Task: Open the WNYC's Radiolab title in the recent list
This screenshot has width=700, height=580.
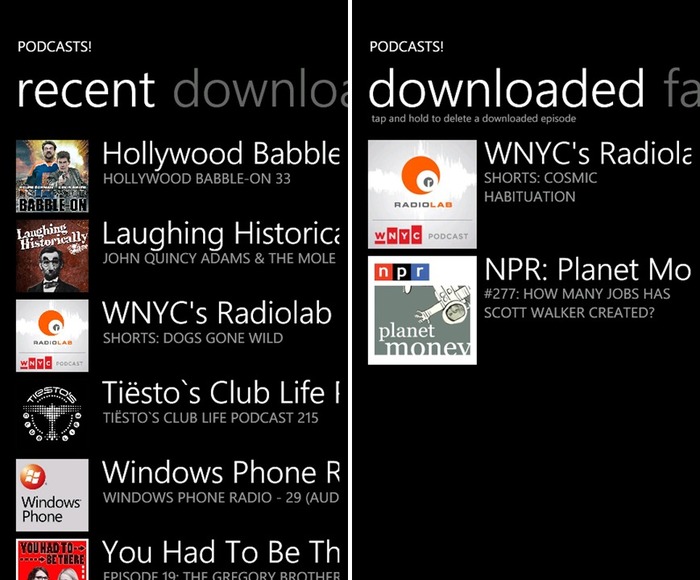Action: click(217, 313)
